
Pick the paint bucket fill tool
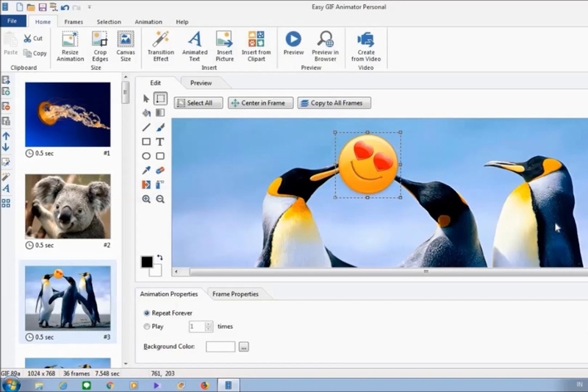pos(146,113)
